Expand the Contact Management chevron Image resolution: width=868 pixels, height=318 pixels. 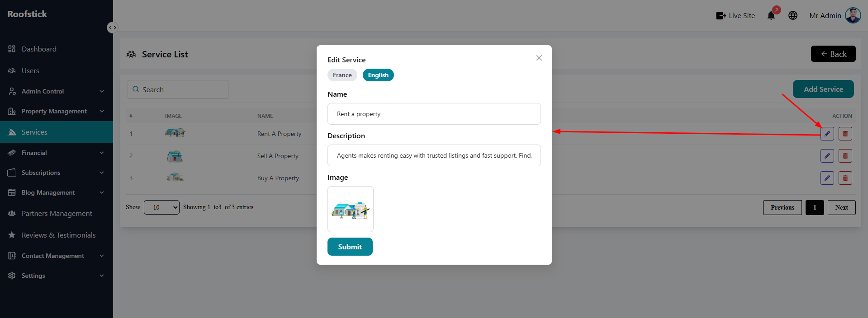point(102,256)
